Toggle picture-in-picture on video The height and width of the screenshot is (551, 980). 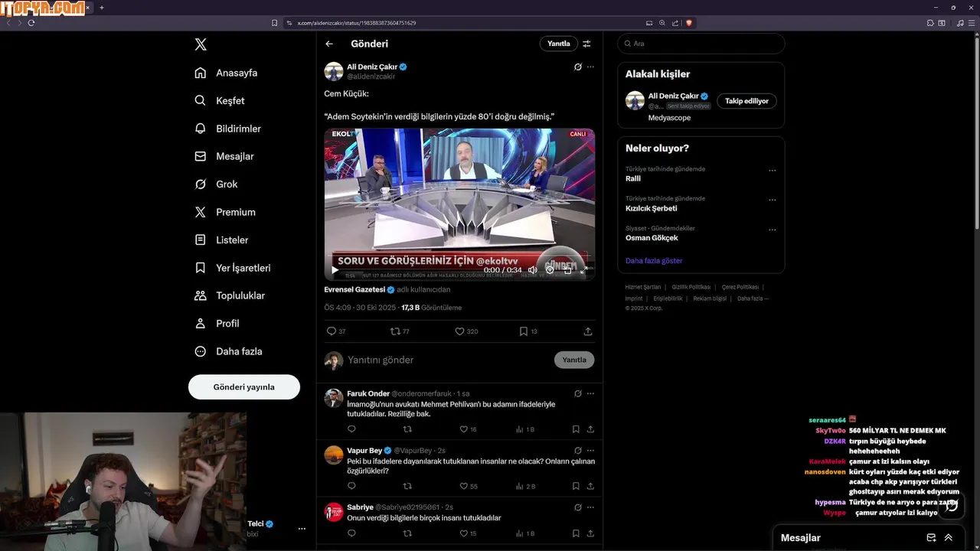567,270
